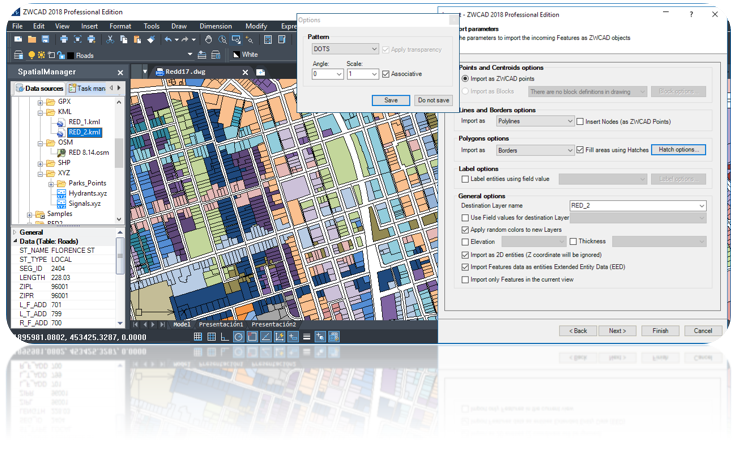Click the Paste toolbar icon
Image resolution: width=736 pixels, height=460 pixels.
click(137, 39)
